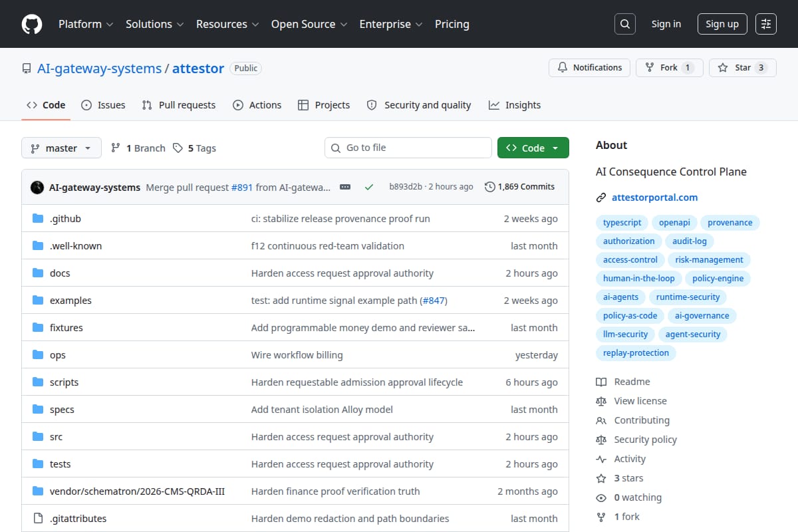Viewport: 798px width, 532px height.
Task: Open the #847 pull request link
Action: (434, 301)
